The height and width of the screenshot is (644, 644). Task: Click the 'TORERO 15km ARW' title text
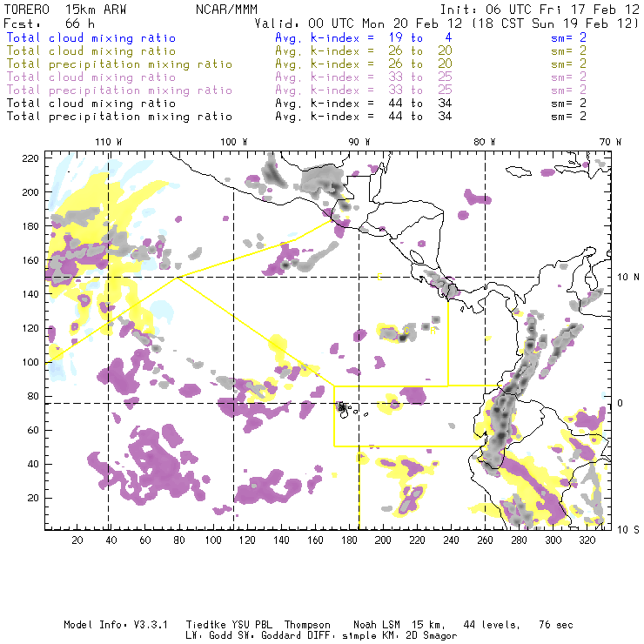coord(65,10)
